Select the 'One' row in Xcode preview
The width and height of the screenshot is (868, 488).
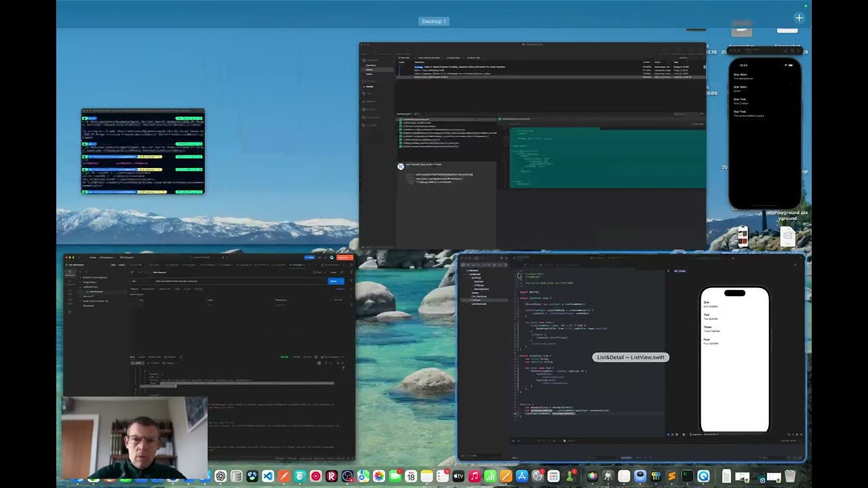(735, 304)
